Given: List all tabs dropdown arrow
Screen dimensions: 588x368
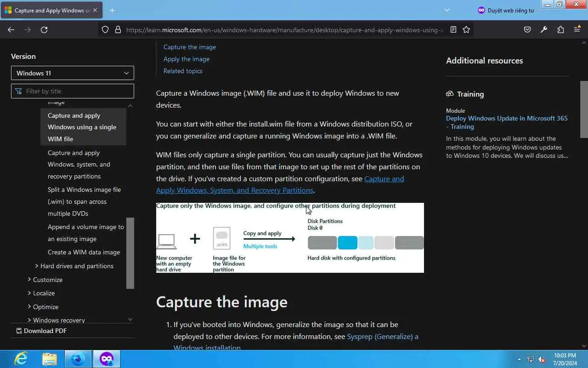Looking at the screenshot, I should coord(447,10).
